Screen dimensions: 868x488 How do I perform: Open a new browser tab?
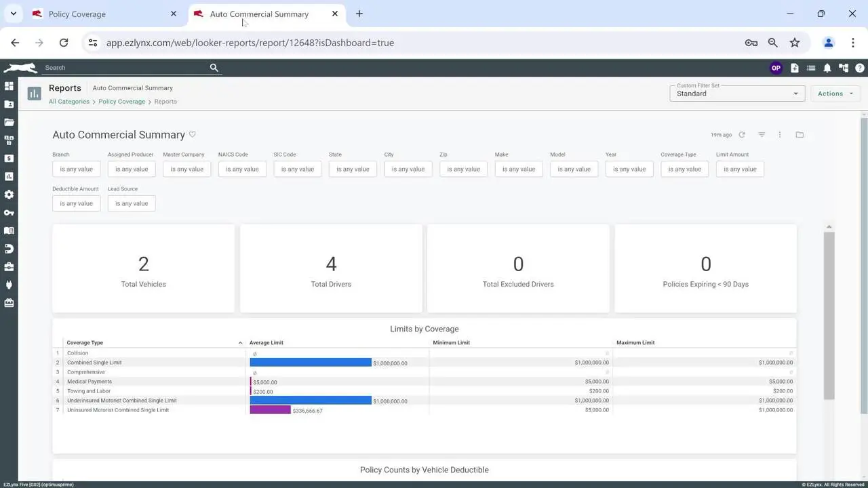(359, 14)
